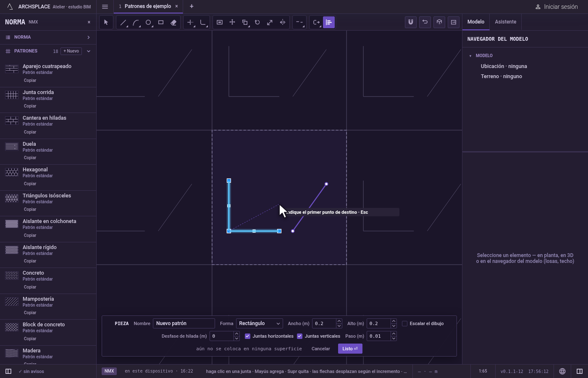Activate the rectangle drawing tool

point(161,22)
